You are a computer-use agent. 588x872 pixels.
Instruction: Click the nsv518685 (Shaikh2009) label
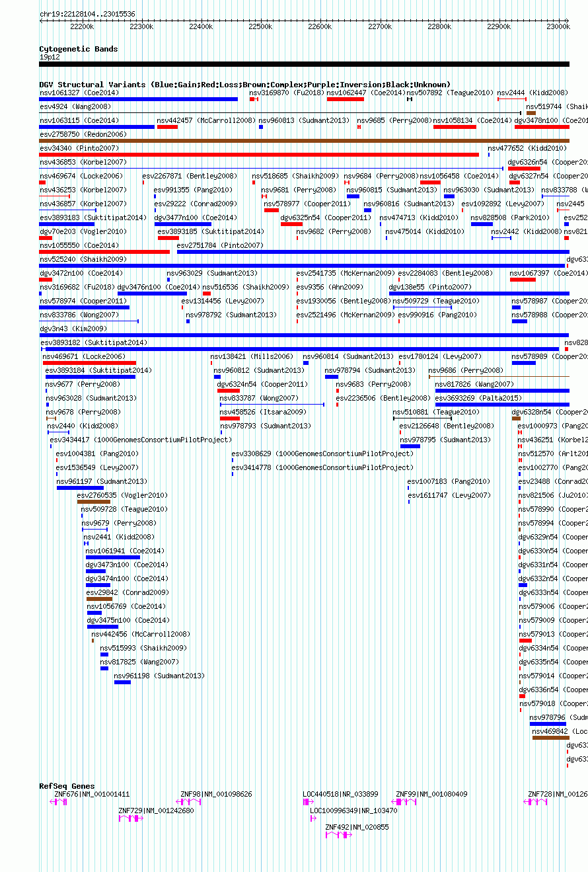click(x=295, y=176)
